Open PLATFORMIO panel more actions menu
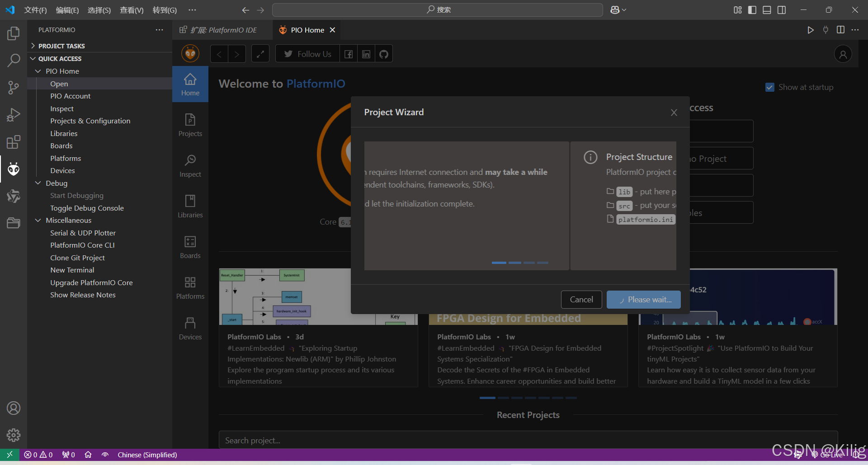Image resolution: width=868 pixels, height=465 pixels. (159, 30)
